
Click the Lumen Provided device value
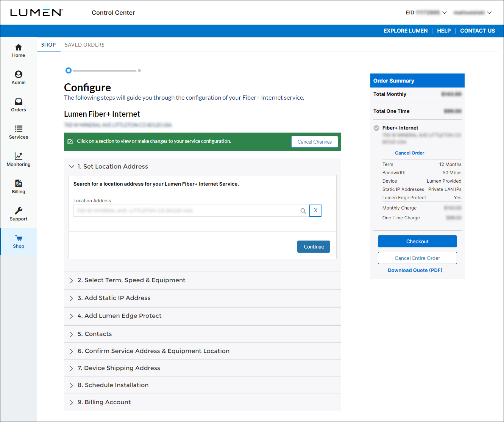tap(444, 181)
